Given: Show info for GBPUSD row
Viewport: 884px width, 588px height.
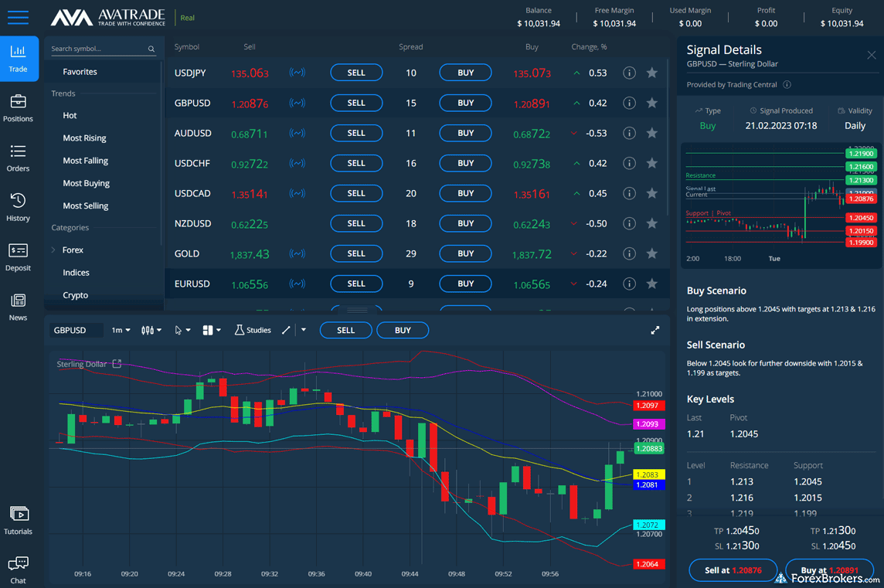Looking at the screenshot, I should pyautogui.click(x=629, y=103).
